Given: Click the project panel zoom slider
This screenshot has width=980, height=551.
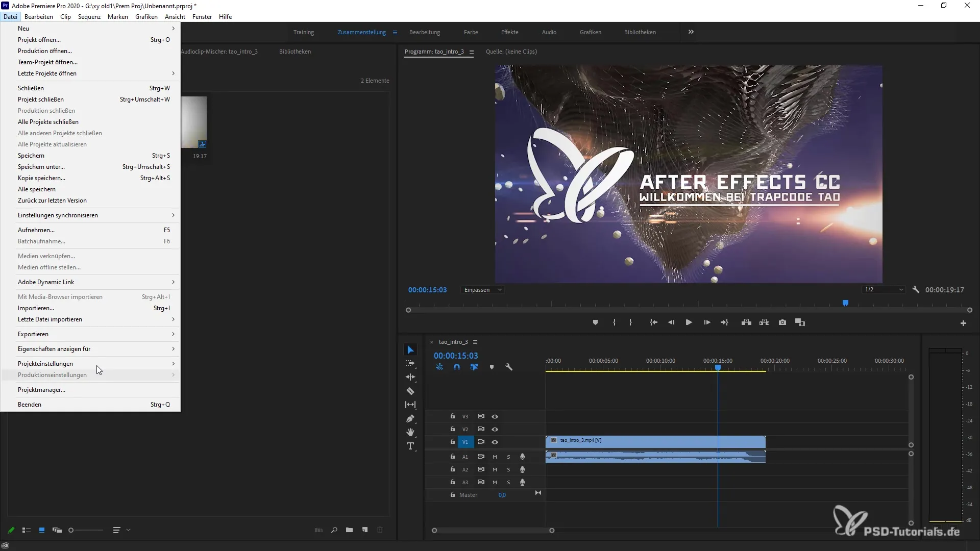Looking at the screenshot, I should click(86, 531).
